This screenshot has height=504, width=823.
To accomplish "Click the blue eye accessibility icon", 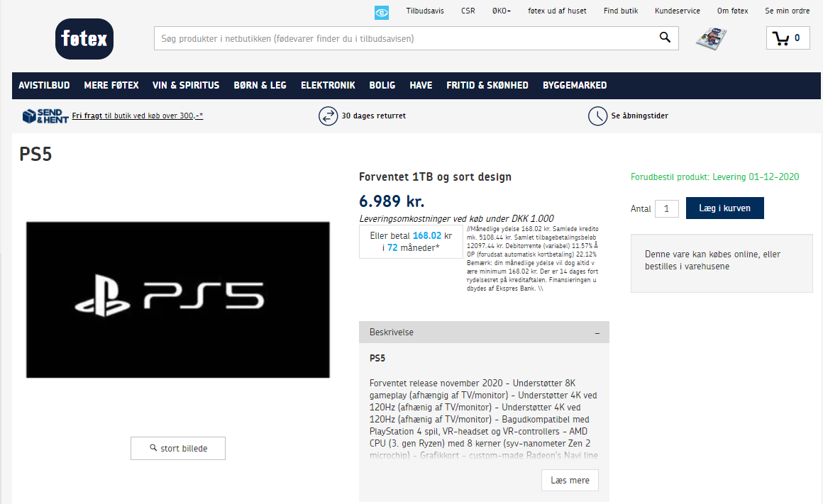I will (382, 13).
